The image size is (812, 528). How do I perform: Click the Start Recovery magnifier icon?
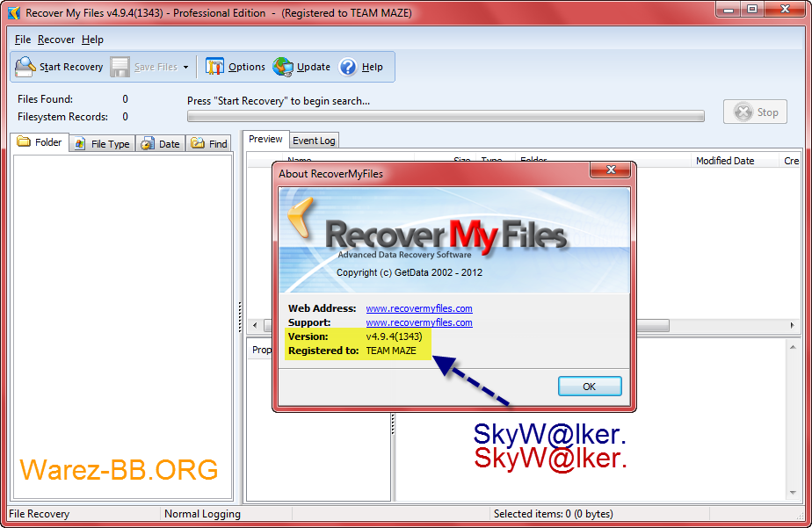click(25, 67)
